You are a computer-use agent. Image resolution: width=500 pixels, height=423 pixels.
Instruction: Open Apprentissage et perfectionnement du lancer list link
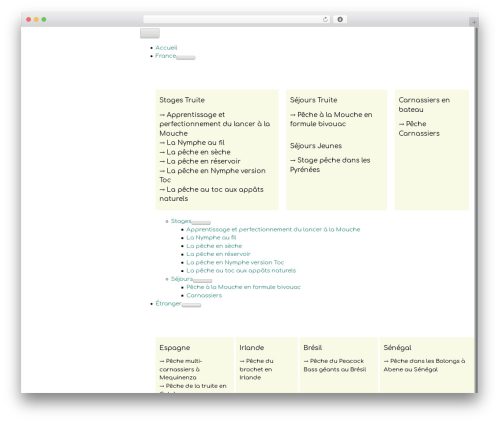(273, 229)
